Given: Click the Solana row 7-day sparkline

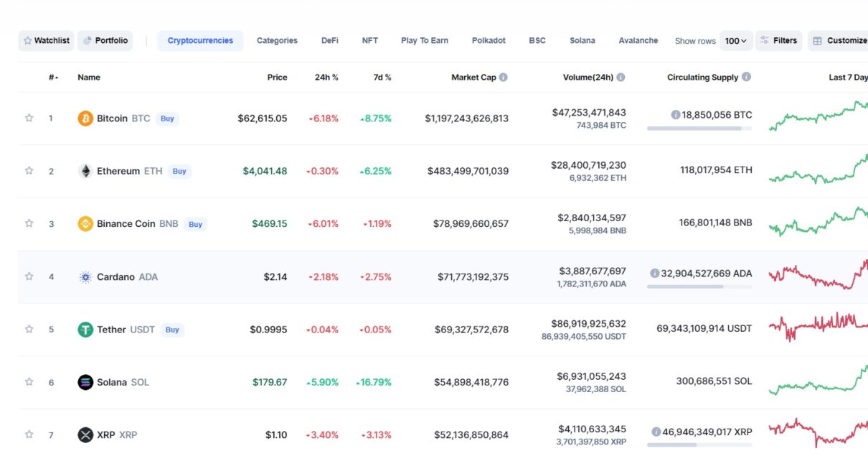Looking at the screenshot, I should (x=818, y=380).
